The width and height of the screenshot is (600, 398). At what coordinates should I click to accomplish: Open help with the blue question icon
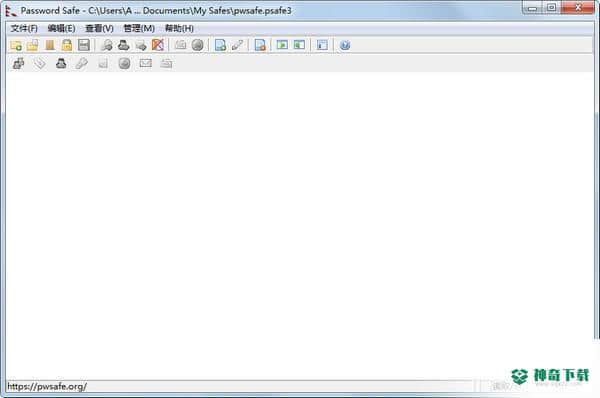pyautogui.click(x=345, y=45)
